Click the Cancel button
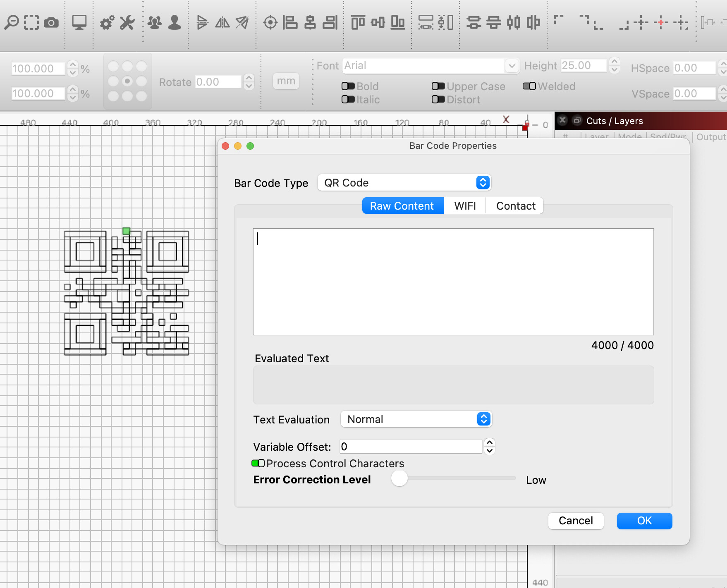This screenshot has height=588, width=727. 576,521
